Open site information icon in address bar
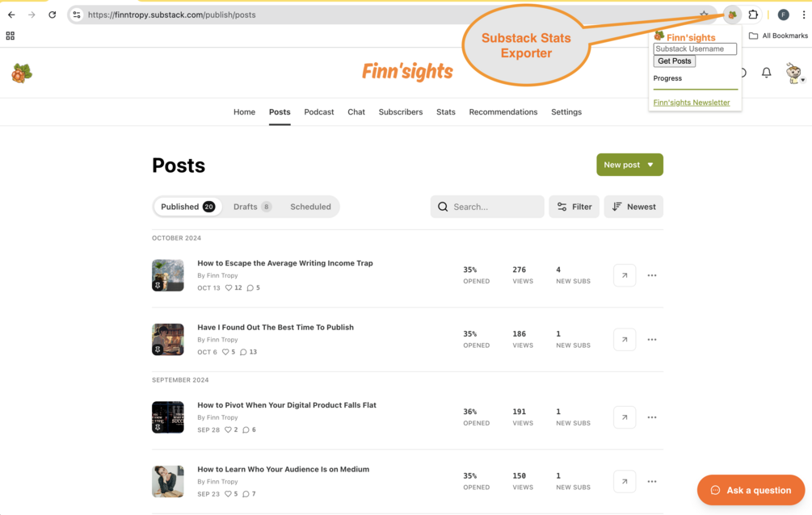Screen dimensions: 812x515 click(77, 15)
